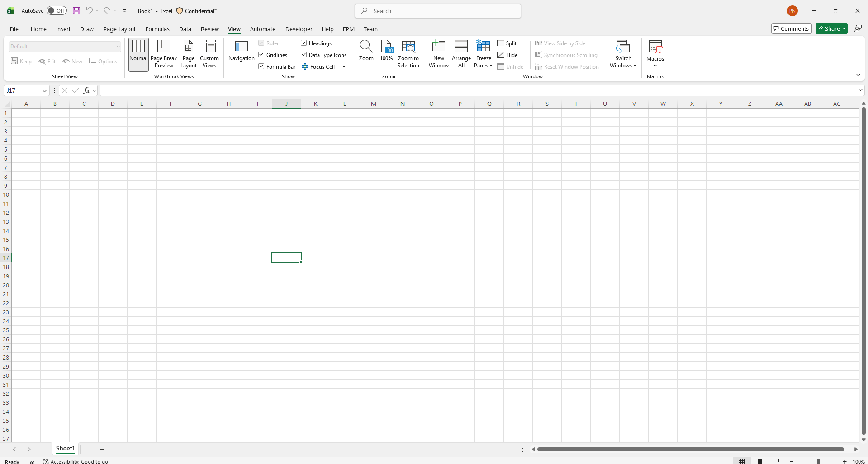Click the Insert Function fx icon
The image size is (868, 464).
86,90
